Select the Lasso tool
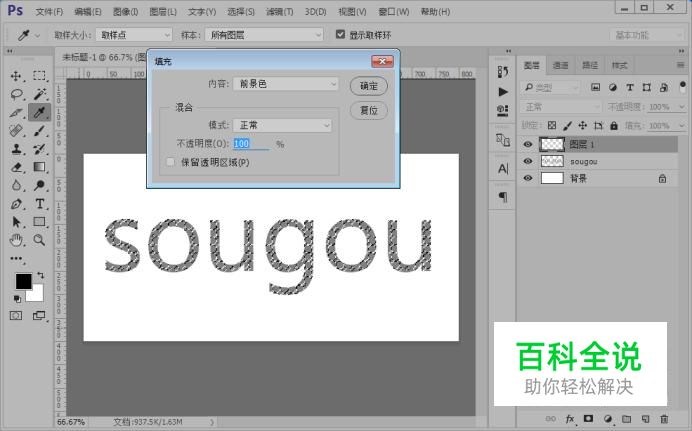This screenshot has height=431, width=692. (x=16, y=94)
